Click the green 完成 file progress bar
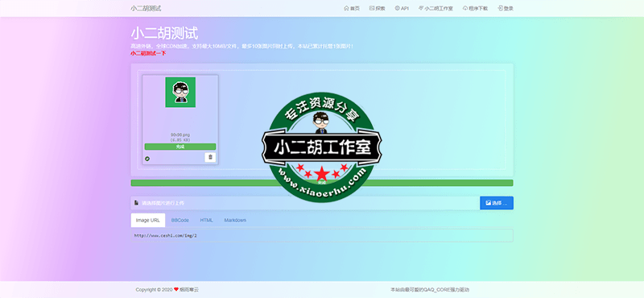644x298 pixels. point(180,147)
